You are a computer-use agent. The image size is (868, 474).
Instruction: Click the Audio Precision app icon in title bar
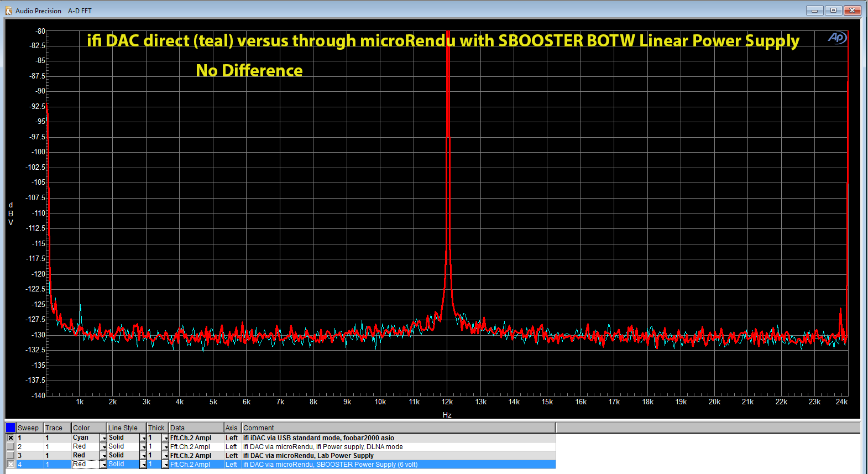(9, 11)
